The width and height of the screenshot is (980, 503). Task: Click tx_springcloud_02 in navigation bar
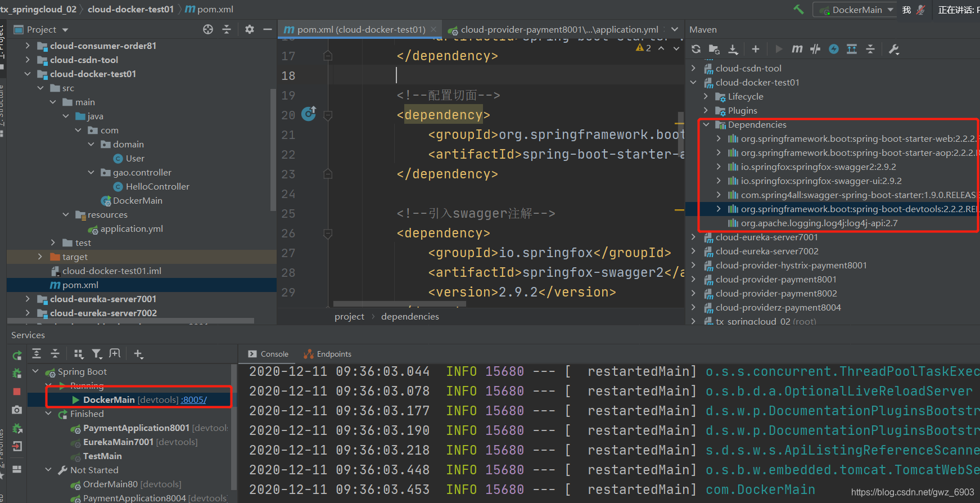(x=38, y=10)
